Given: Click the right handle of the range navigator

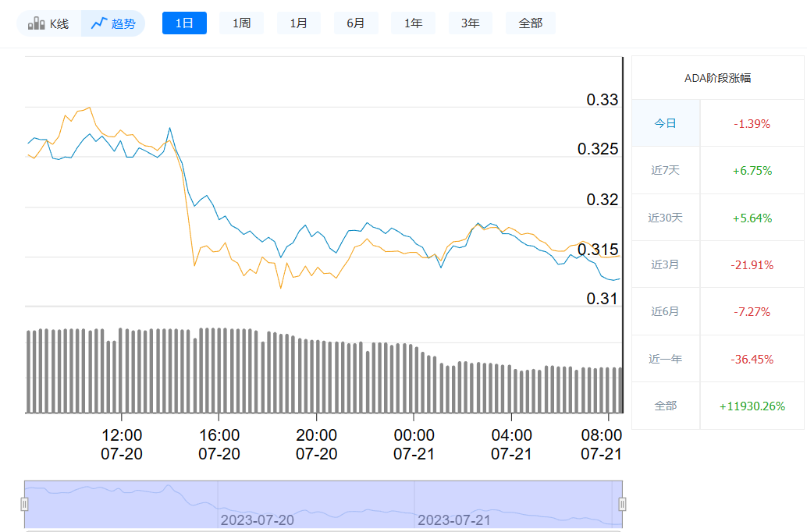Looking at the screenshot, I should tap(620, 505).
